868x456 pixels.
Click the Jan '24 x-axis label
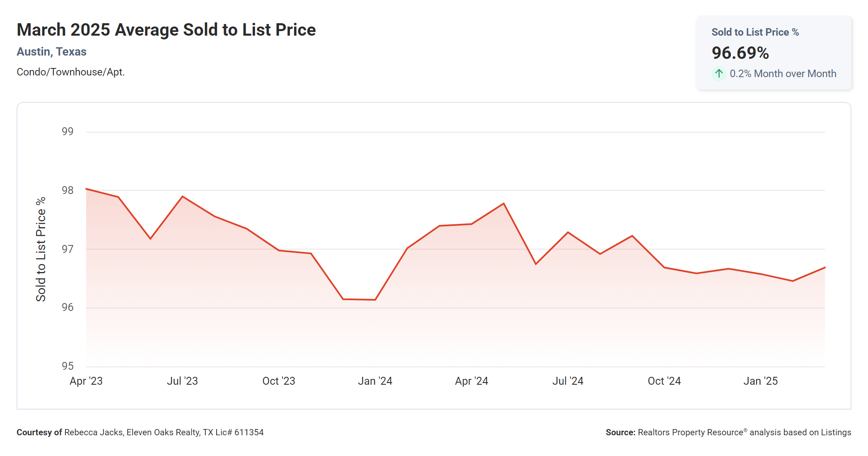pos(375,381)
